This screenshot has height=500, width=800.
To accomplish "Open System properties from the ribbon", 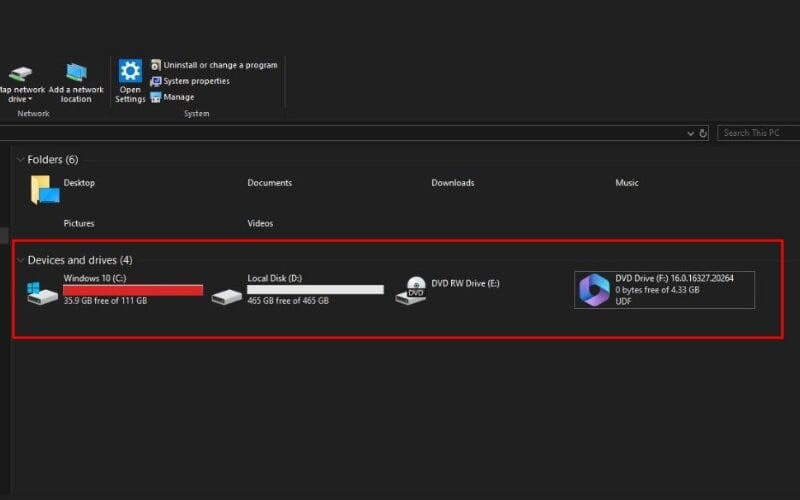I will point(196,81).
